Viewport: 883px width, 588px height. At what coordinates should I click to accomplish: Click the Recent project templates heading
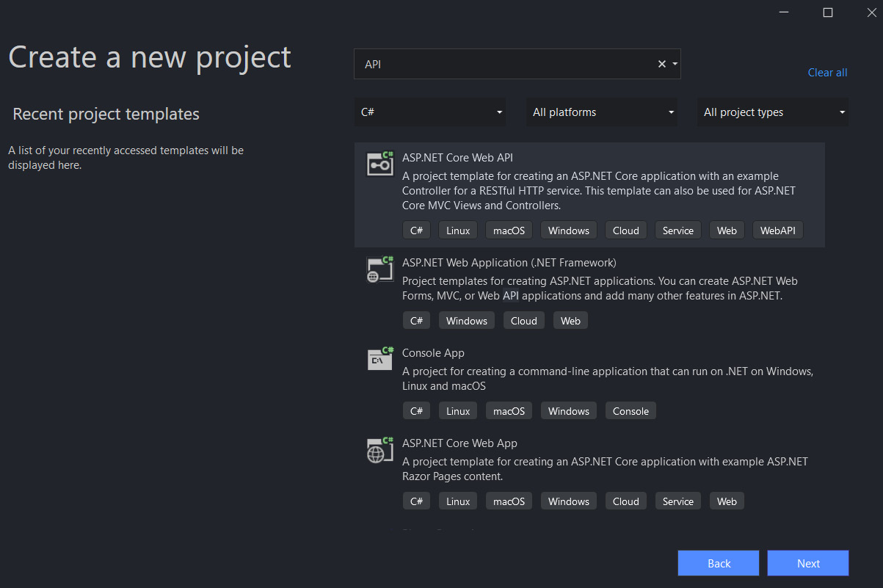pyautogui.click(x=106, y=114)
